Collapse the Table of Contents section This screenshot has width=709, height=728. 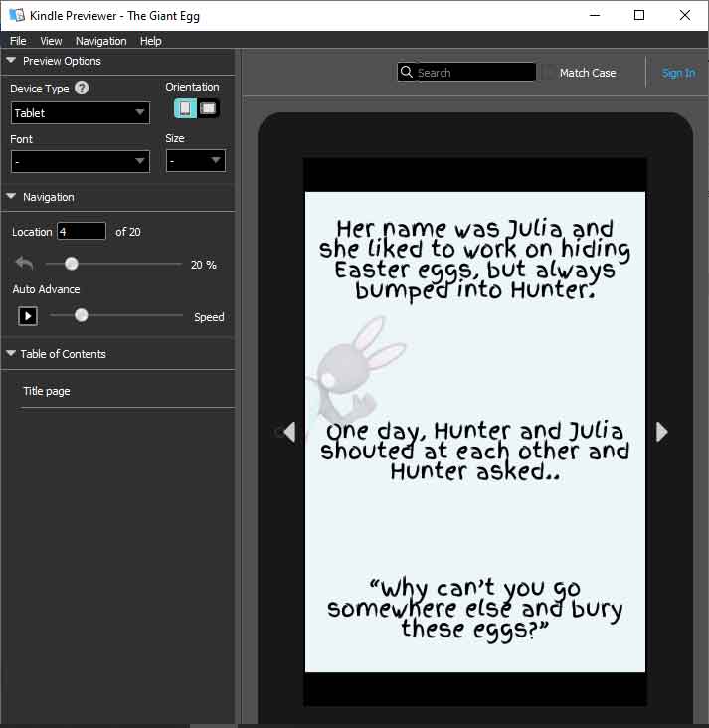click(x=11, y=353)
